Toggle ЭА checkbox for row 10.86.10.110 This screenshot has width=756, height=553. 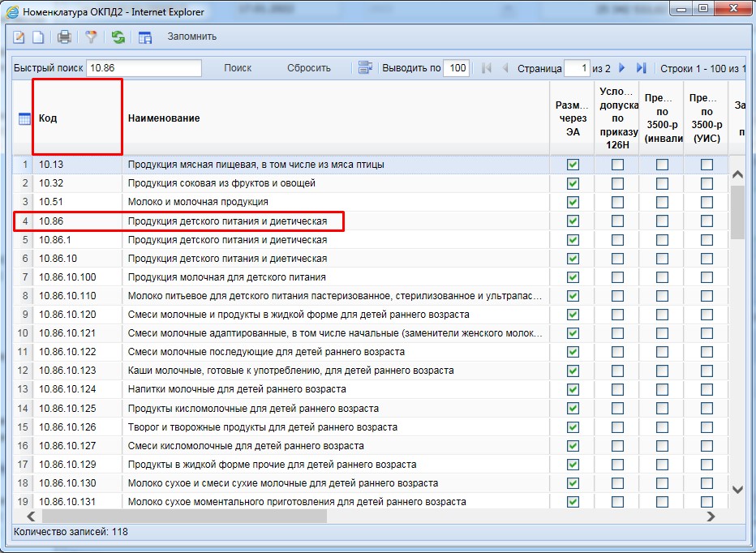point(573,296)
